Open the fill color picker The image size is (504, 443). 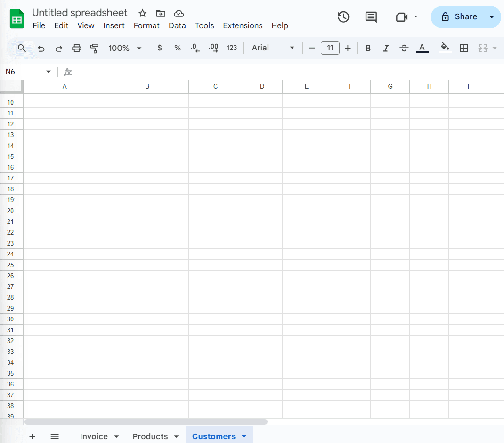point(445,48)
